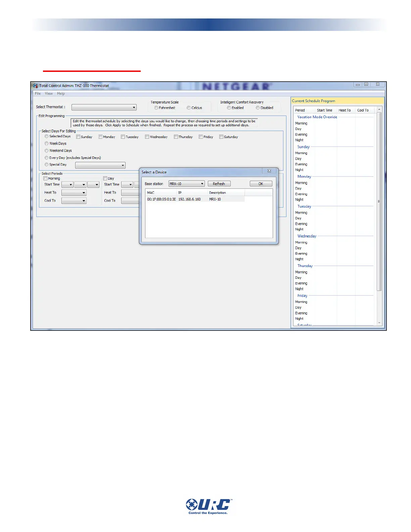Set Intelligent Comfort Recovery to Disabled
This screenshot has width=411, height=532.
(x=258, y=108)
